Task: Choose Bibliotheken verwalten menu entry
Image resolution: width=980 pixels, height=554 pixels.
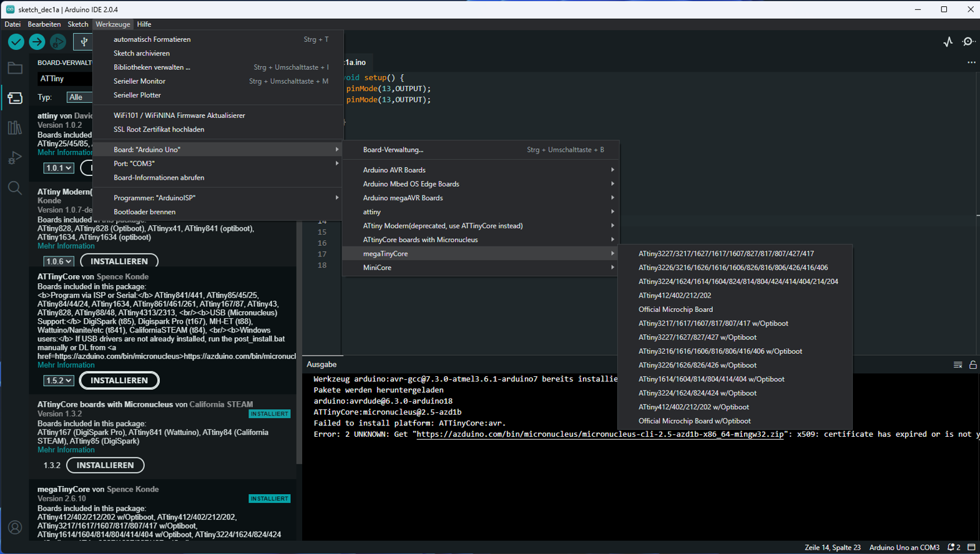Action: tap(218, 67)
